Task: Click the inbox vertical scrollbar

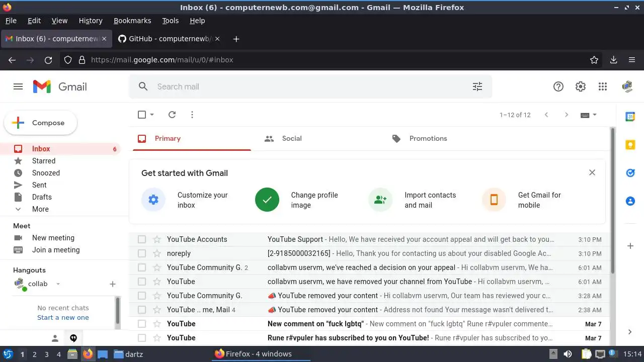Action: point(612,201)
